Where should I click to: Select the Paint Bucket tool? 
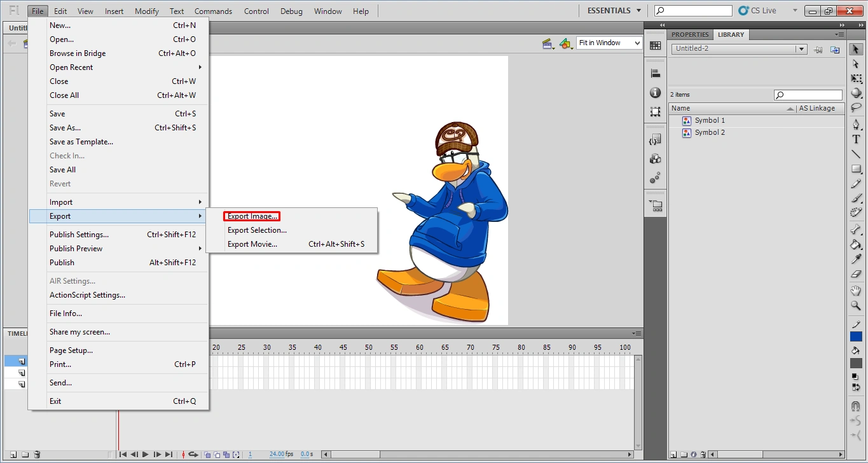[856, 244]
